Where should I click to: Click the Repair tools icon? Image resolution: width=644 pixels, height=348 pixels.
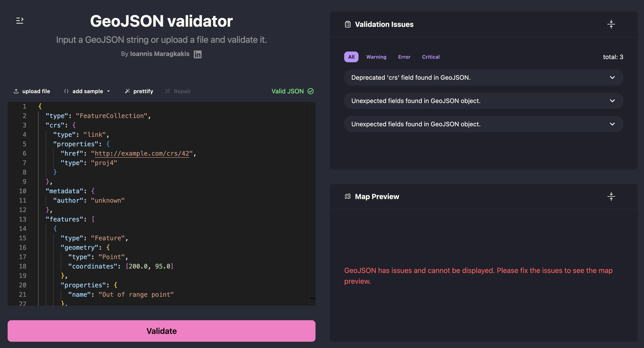tap(168, 91)
